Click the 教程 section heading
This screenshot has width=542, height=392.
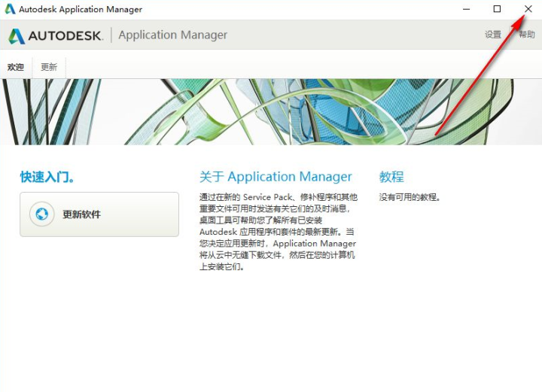(391, 177)
